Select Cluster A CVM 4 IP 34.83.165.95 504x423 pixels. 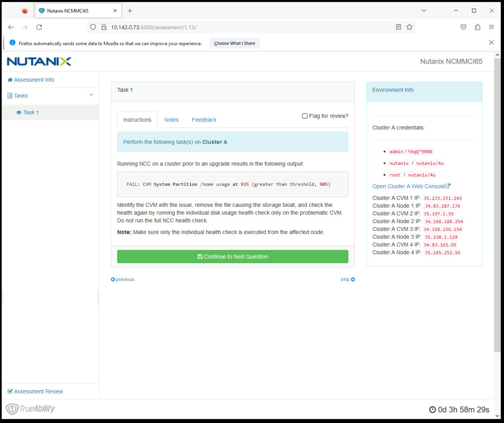(440, 245)
